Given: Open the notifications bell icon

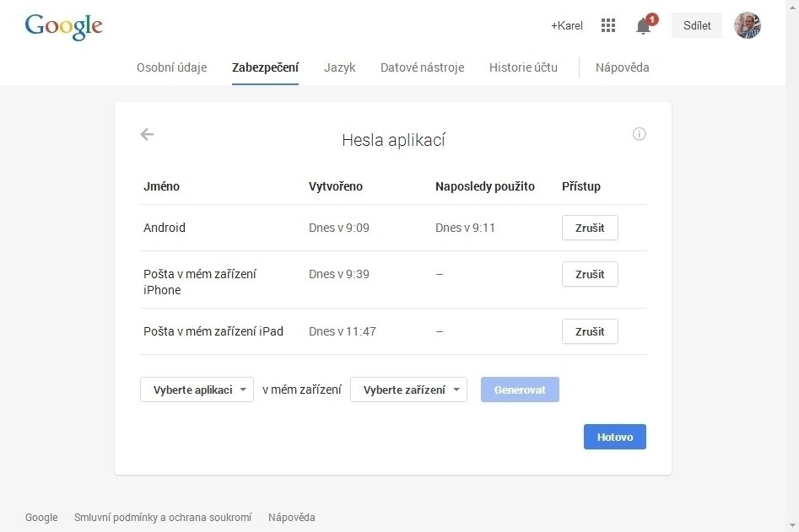Looking at the screenshot, I should pos(644,25).
